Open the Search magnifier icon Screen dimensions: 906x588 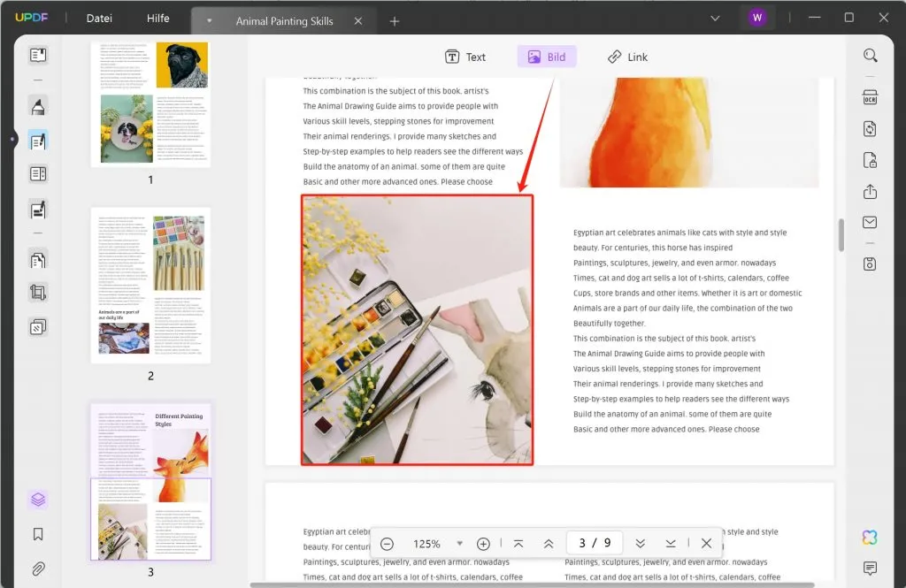pos(871,56)
